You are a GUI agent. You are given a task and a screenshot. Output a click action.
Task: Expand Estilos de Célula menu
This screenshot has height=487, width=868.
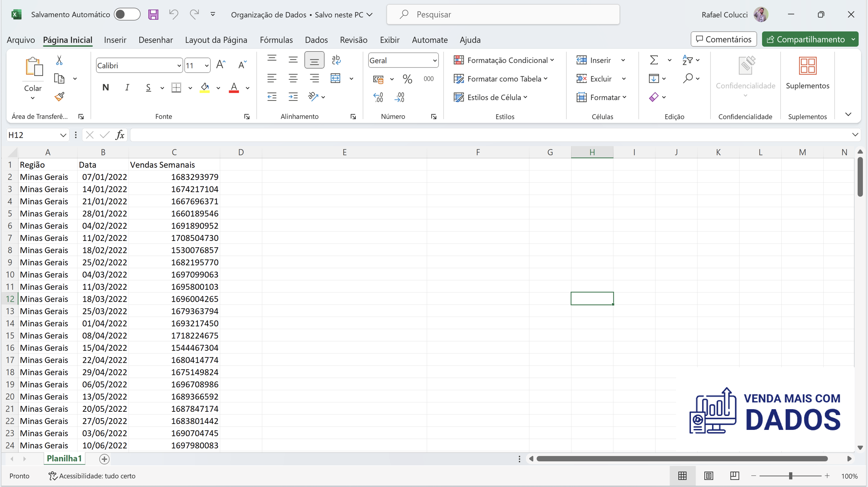[490, 97]
